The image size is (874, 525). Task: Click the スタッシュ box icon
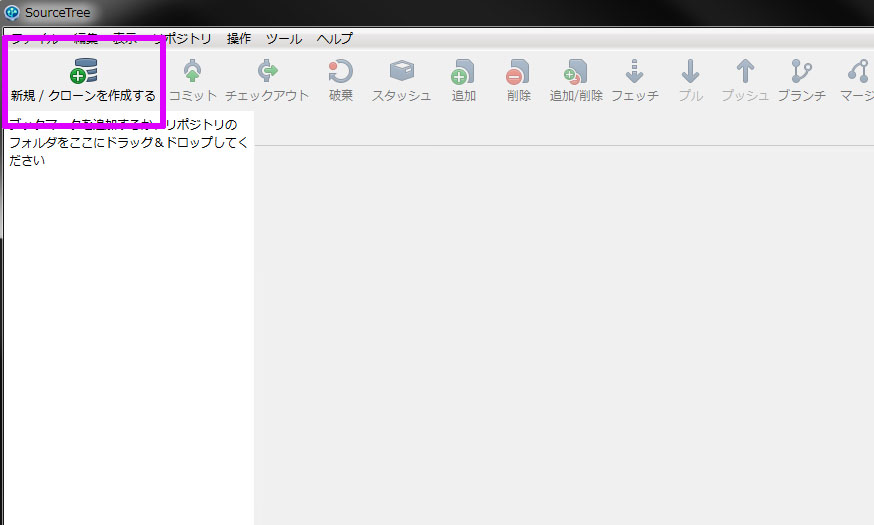tap(401, 71)
